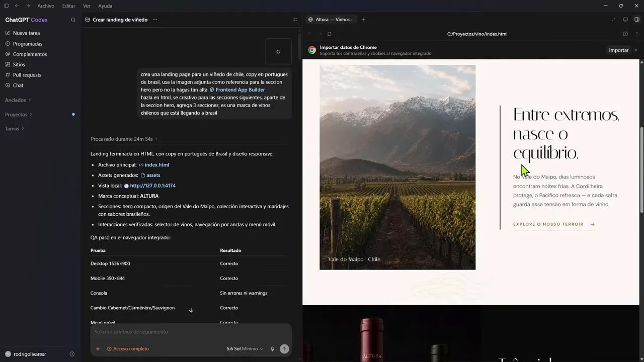Open the rodrigolivaresr account menu
644x362 pixels.
click(x=30, y=354)
